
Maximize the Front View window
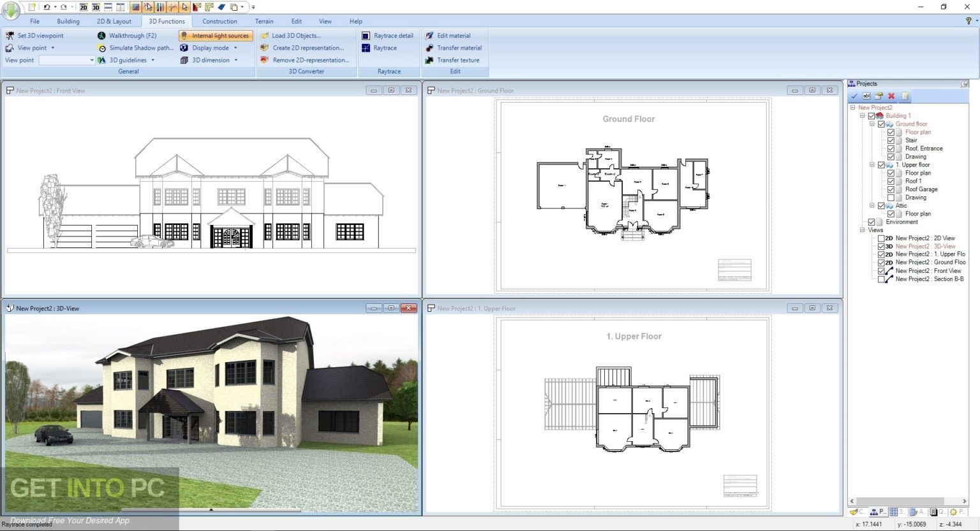click(391, 91)
